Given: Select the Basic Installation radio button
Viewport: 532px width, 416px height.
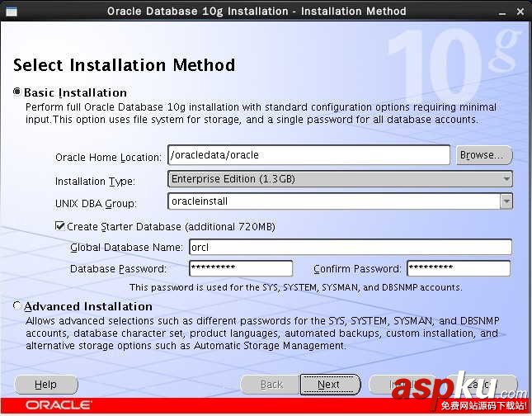Looking at the screenshot, I should (x=17, y=92).
